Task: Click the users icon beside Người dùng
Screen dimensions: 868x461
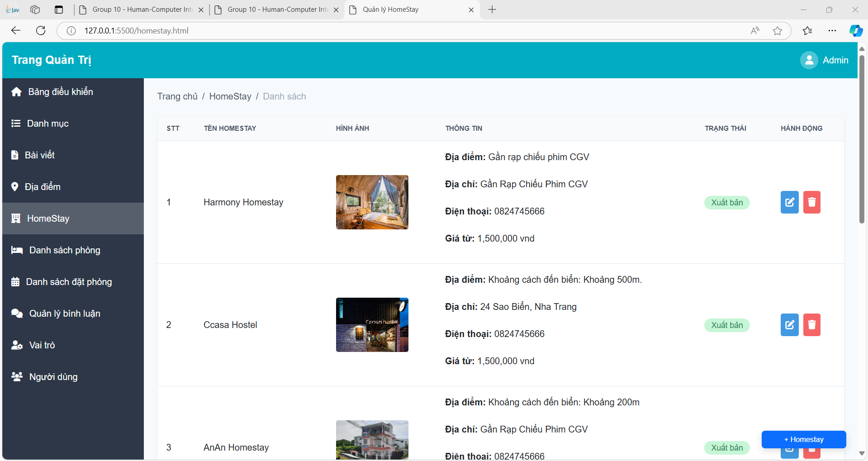Action: [17, 377]
